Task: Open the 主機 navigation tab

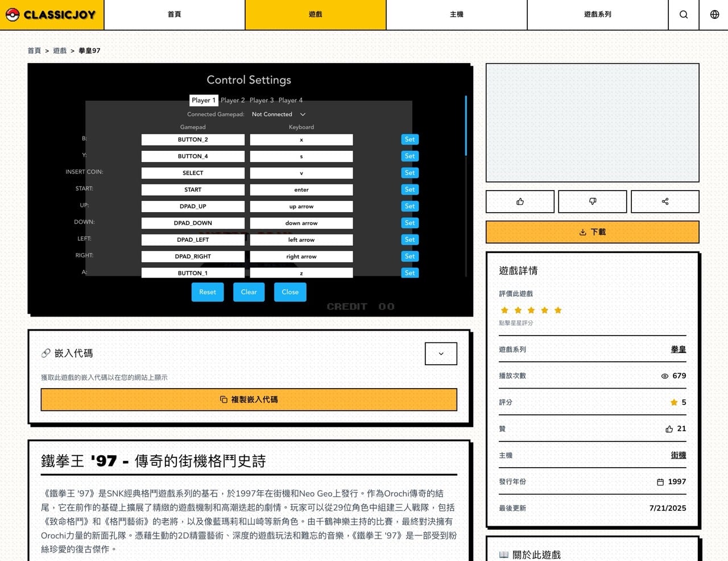Action: pyautogui.click(x=457, y=15)
